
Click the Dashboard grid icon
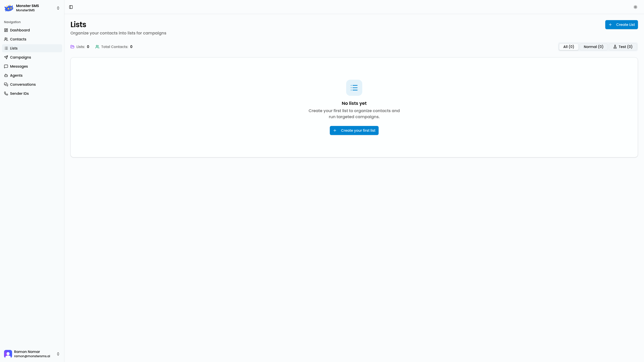6,30
